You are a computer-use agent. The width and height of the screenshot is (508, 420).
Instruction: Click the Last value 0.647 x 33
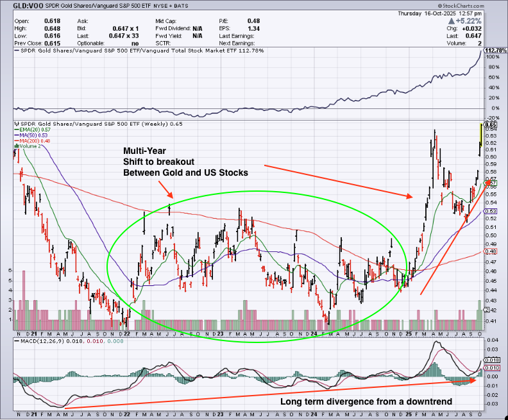tap(124, 36)
